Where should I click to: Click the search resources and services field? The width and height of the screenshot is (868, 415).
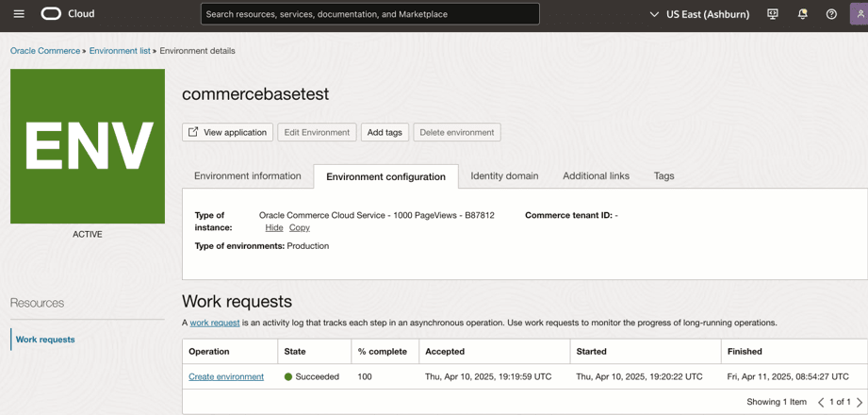[369, 14]
